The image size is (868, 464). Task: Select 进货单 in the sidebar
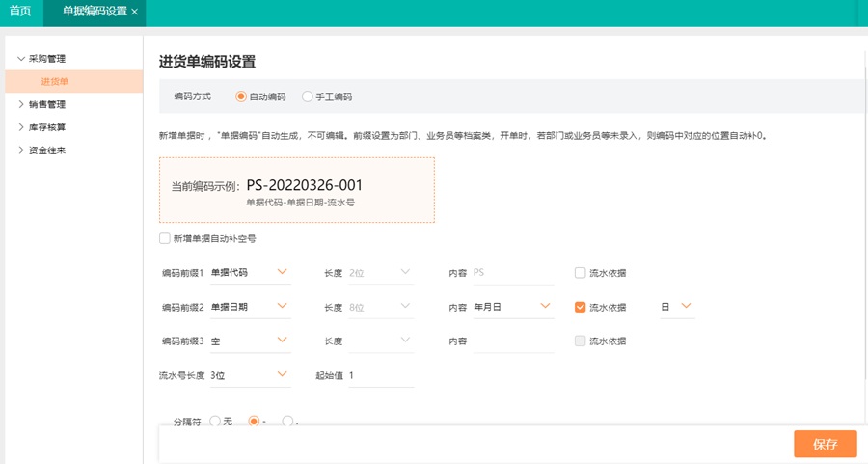click(x=55, y=82)
